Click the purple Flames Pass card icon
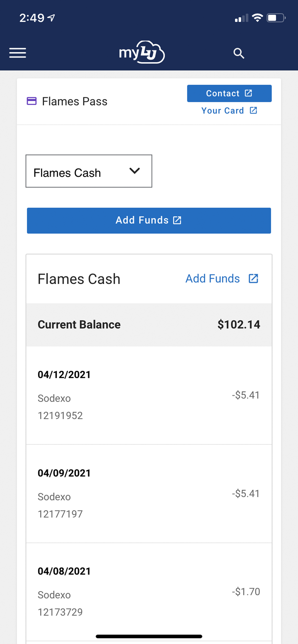The image size is (298, 644). click(x=32, y=101)
